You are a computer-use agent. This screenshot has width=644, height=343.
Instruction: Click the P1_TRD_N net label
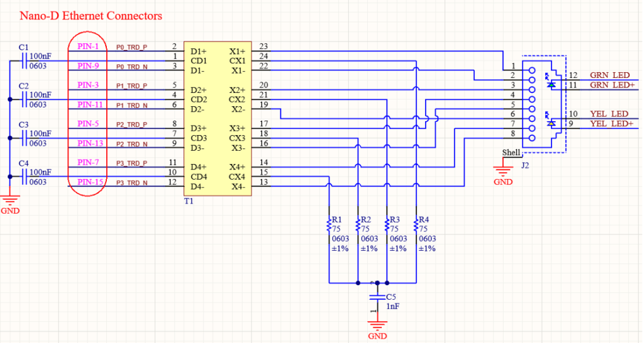click(131, 106)
